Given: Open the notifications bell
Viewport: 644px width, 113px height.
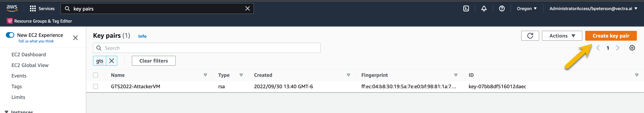Looking at the screenshot, I should 484,8.
